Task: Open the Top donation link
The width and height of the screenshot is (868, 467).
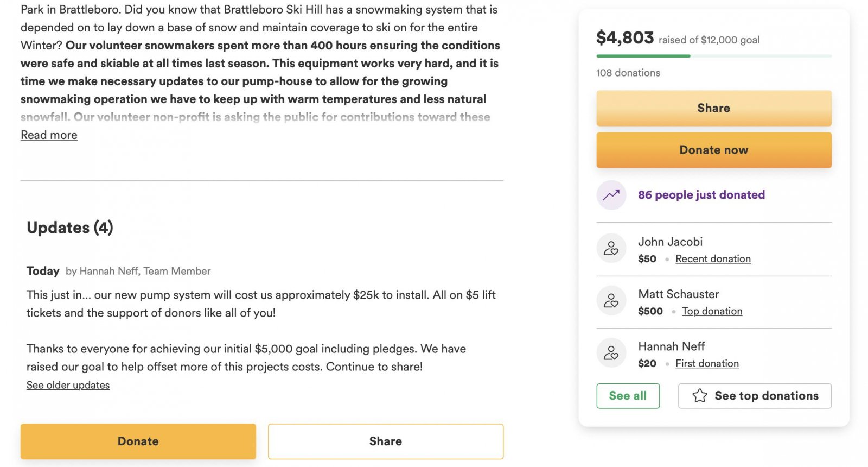Action: 712,311
